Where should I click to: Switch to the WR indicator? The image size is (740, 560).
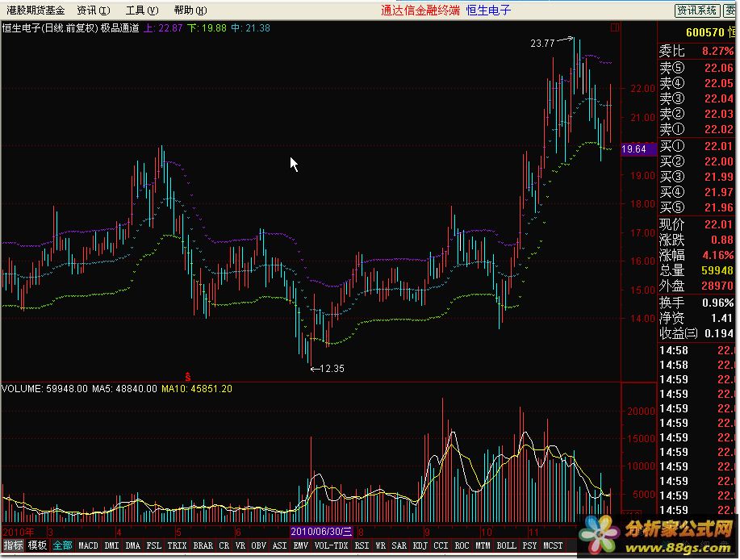point(380,545)
